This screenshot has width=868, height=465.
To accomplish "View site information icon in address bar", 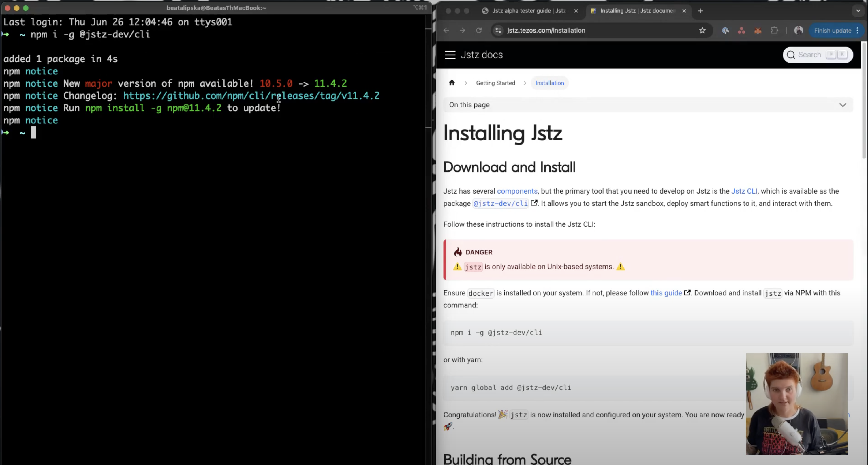I will coord(498,31).
